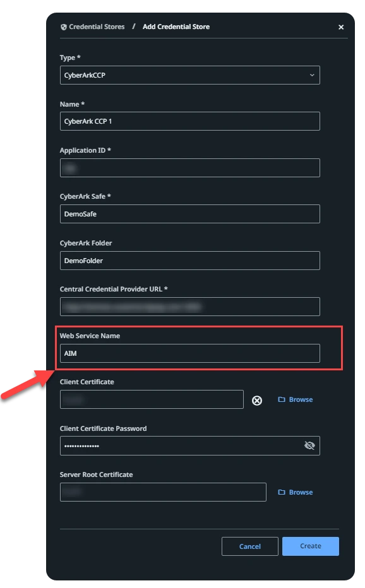This screenshot has height=588, width=365.
Task: Clear the Client Certificate with the X icon
Action: tap(257, 401)
